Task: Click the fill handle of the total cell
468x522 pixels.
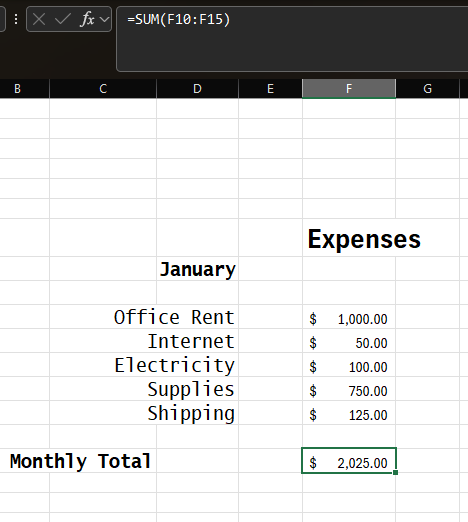Action: click(x=395, y=472)
